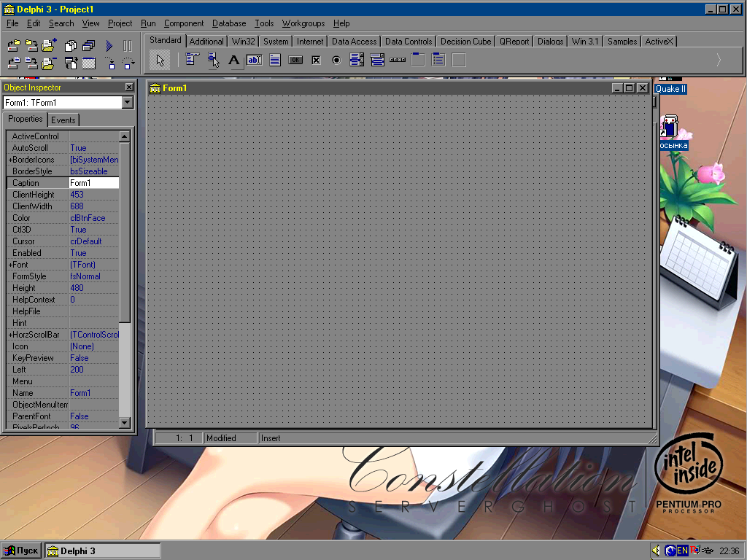Click Object Inspector scrollbar down arrow
Viewport: 747px width, 560px height.
124,422
